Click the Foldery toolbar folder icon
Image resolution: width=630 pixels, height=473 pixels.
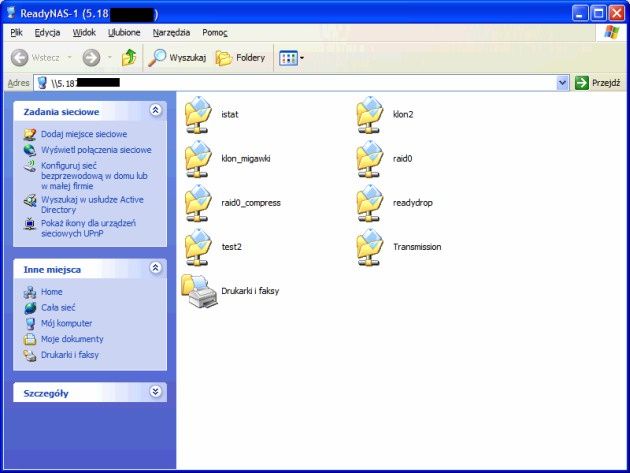click(224, 58)
